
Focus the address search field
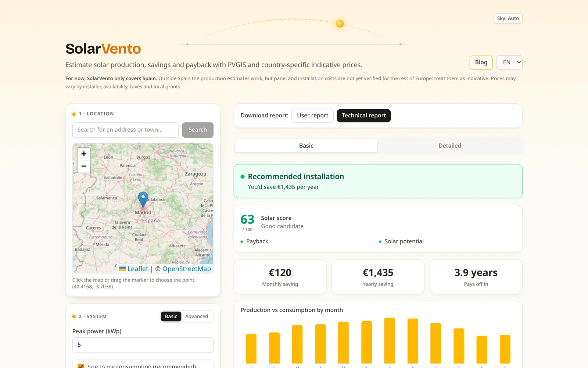click(126, 130)
